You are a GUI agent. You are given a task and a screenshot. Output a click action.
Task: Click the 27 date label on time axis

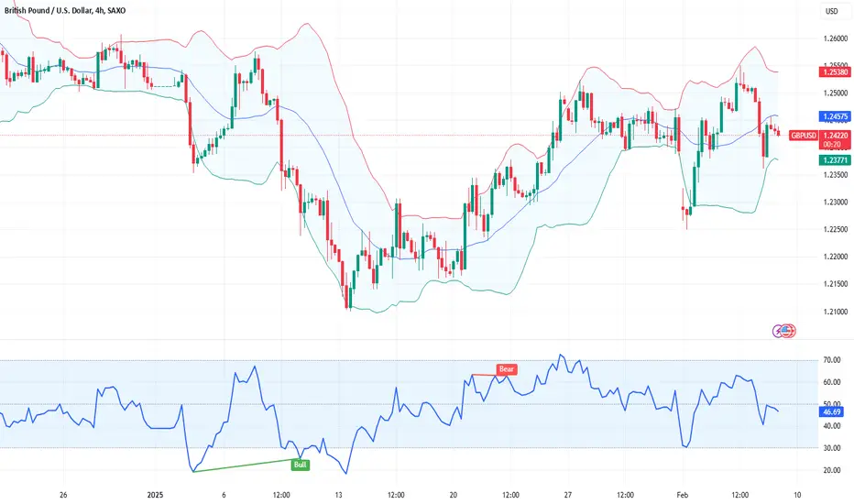(567, 495)
